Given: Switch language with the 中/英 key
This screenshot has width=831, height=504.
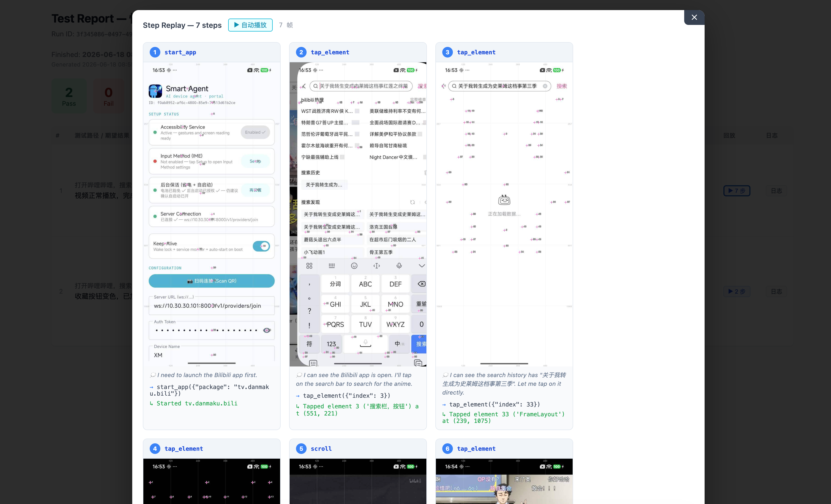Looking at the screenshot, I should 399,344.
